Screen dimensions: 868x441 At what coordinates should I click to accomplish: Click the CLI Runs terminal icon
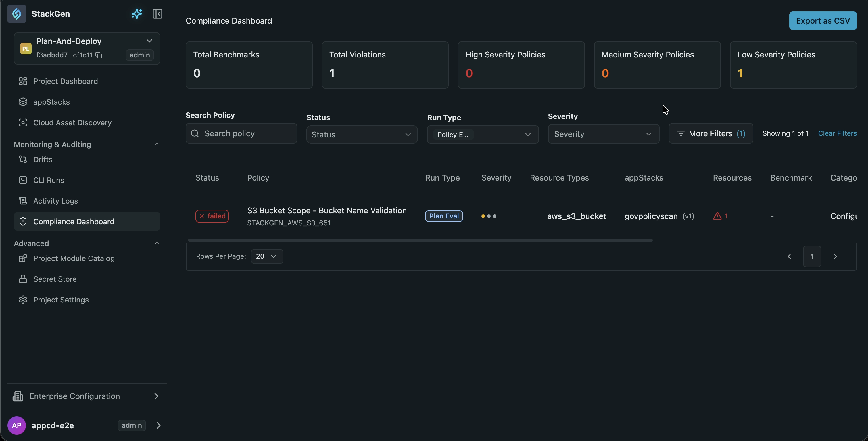tap(23, 180)
